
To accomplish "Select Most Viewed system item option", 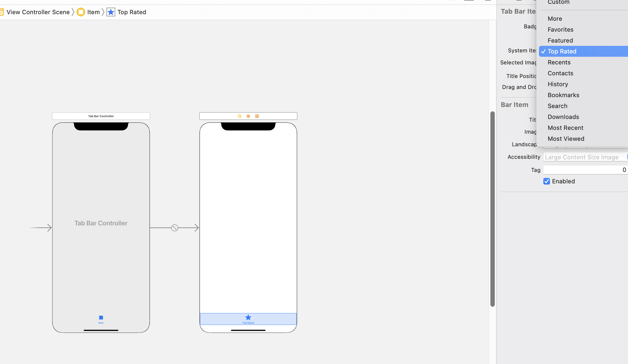I will [x=566, y=139].
